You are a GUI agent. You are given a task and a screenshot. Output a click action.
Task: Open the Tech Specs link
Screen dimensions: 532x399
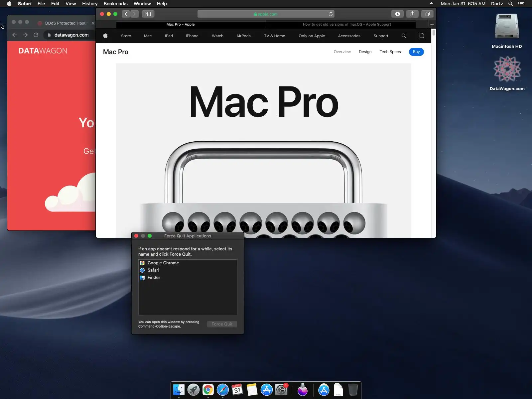coord(390,52)
